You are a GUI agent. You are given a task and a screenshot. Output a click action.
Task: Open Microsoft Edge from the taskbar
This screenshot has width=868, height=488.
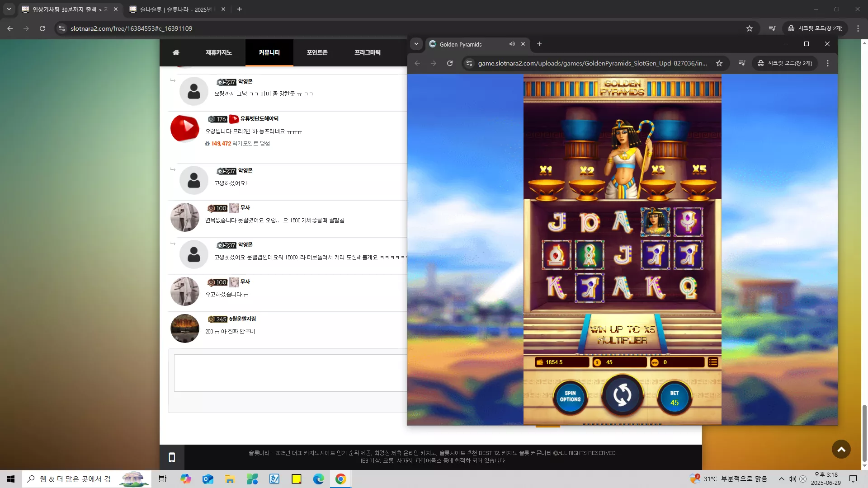pyautogui.click(x=319, y=479)
